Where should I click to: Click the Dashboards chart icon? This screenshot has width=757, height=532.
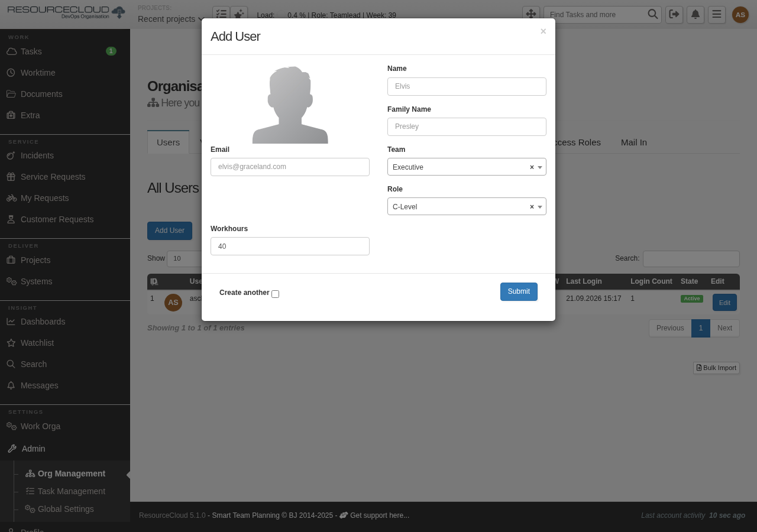pos(11,322)
